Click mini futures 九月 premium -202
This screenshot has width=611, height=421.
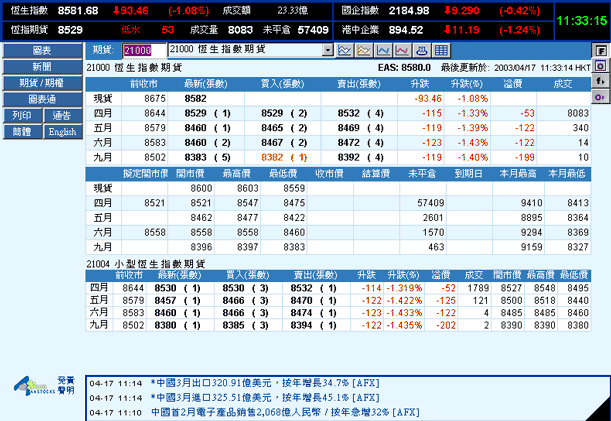click(445, 325)
